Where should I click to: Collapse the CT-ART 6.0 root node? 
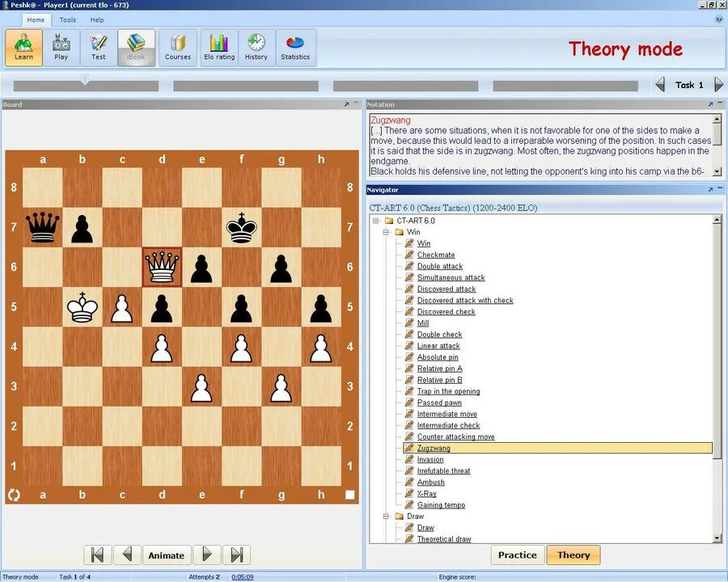coord(375,219)
